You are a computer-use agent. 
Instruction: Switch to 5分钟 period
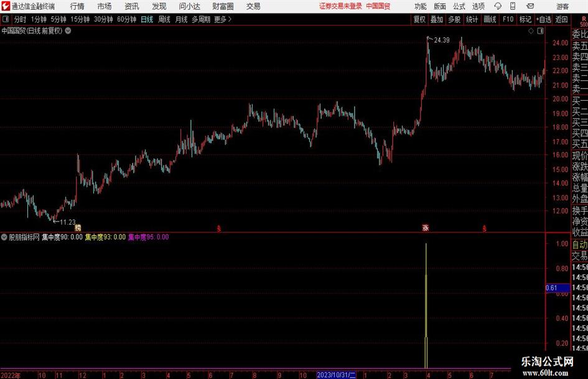click(58, 19)
